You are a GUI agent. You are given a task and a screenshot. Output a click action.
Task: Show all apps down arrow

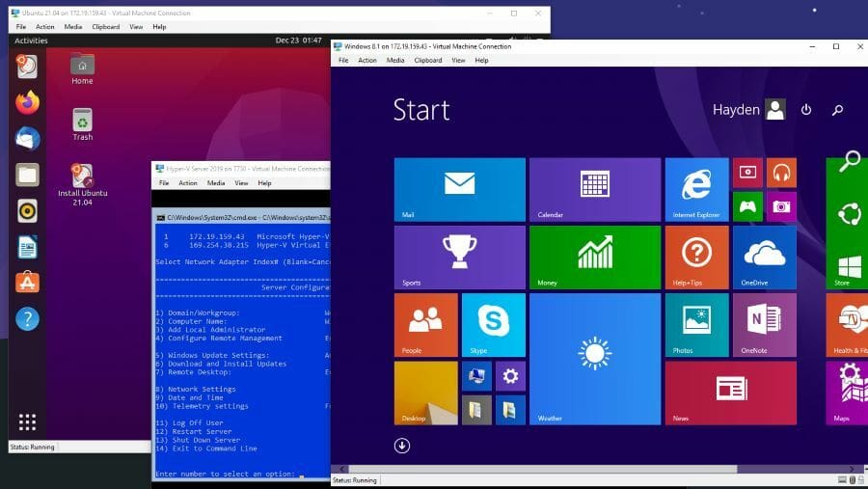click(x=402, y=446)
